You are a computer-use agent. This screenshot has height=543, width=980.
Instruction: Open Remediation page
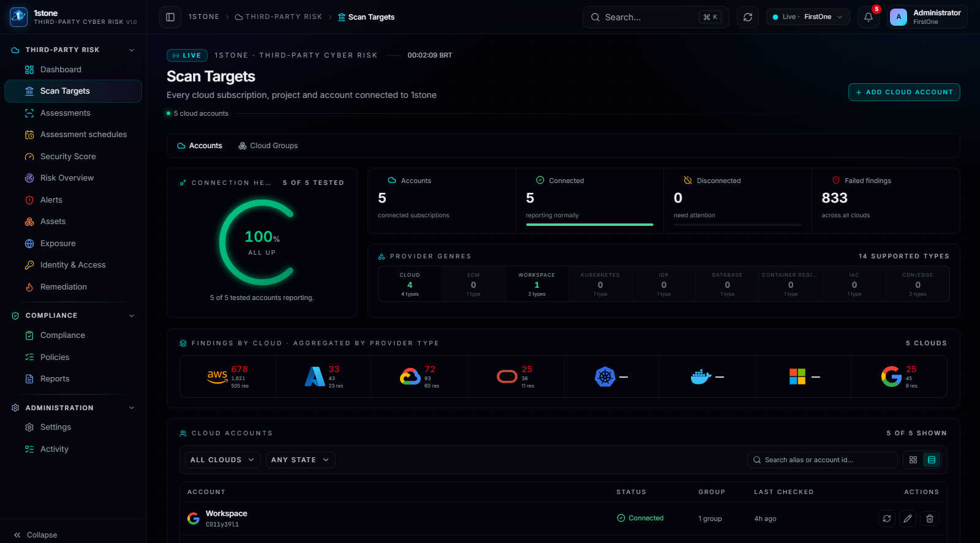click(73, 287)
